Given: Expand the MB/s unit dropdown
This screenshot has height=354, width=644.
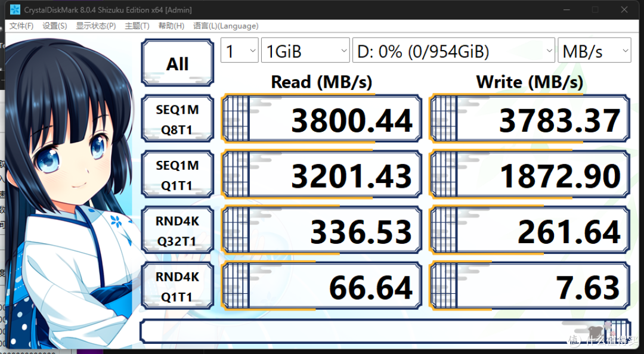Looking at the screenshot, I should click(x=595, y=51).
